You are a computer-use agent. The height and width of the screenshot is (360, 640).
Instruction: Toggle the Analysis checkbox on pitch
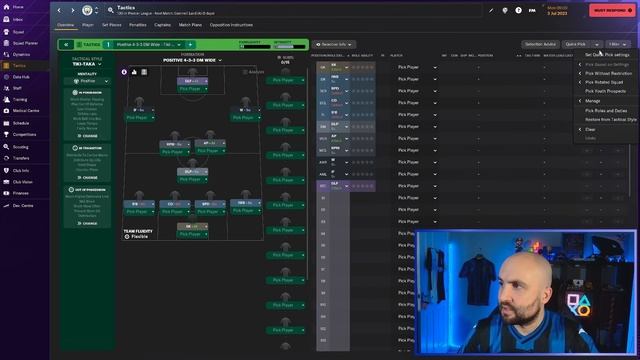click(x=245, y=72)
